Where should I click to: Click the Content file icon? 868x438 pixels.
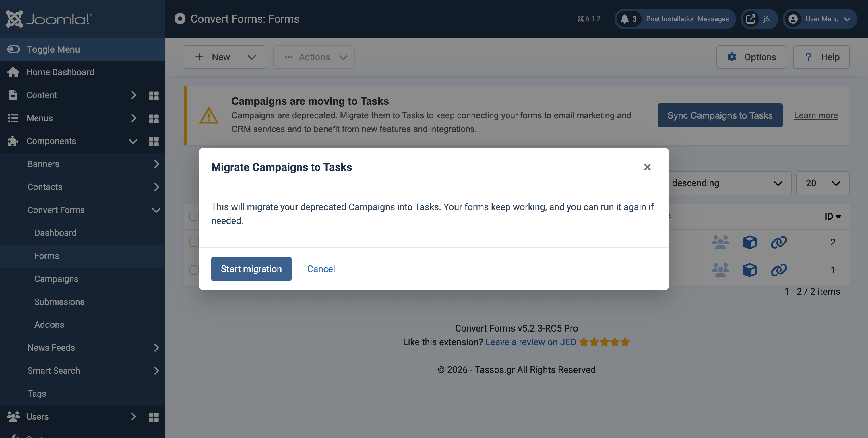pos(13,95)
